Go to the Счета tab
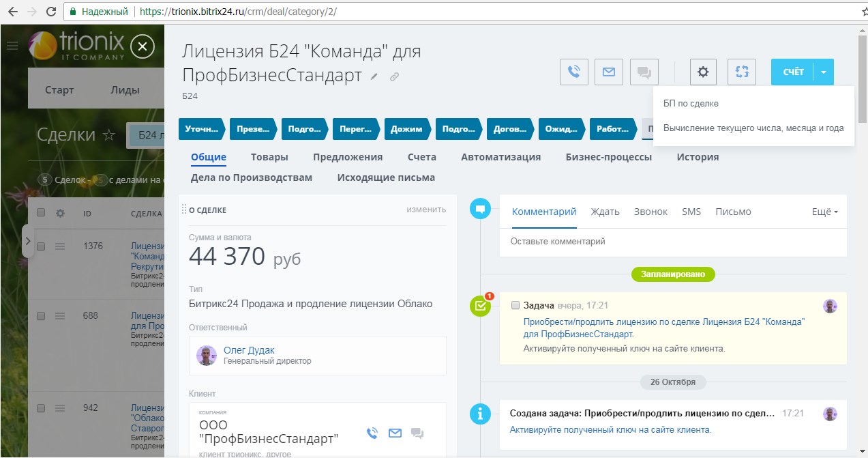This screenshot has height=458, width=868. pos(422,157)
